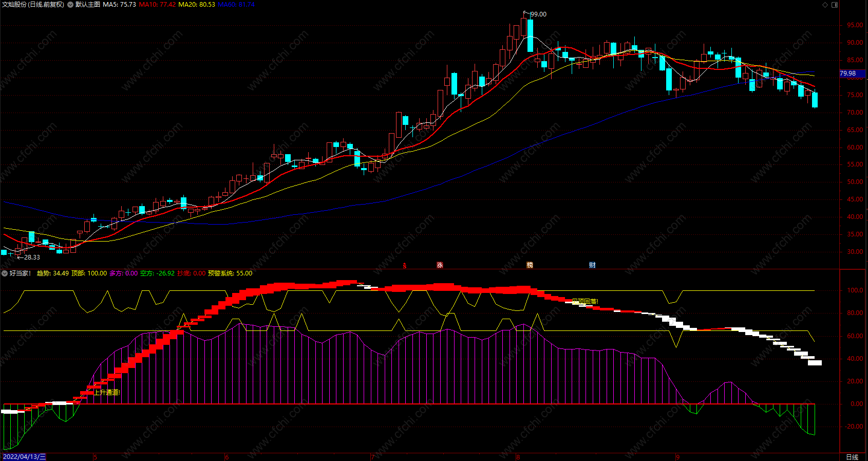Select the 日线 period button at bottom right
868x461 pixels.
point(852,457)
